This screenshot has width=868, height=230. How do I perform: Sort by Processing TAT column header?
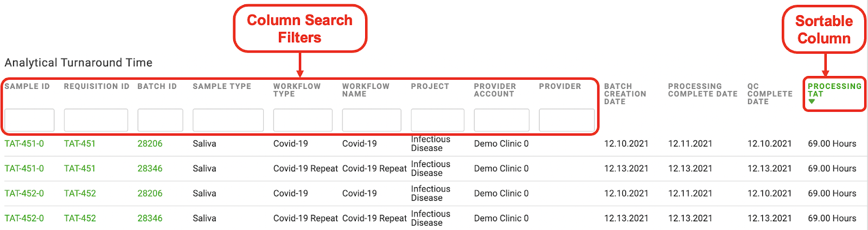[x=834, y=90]
